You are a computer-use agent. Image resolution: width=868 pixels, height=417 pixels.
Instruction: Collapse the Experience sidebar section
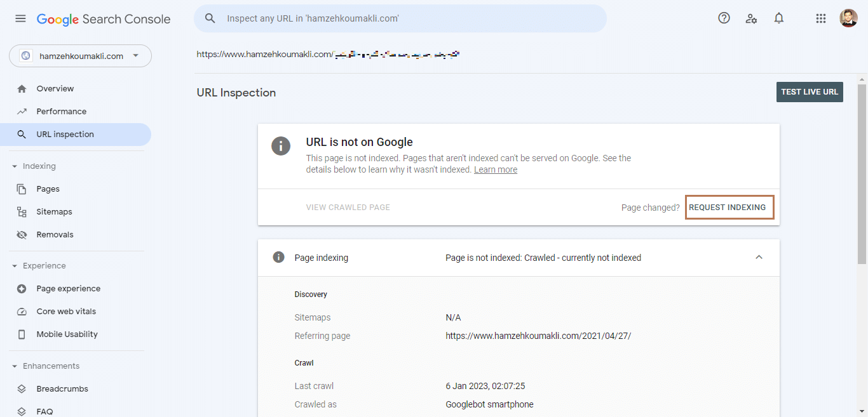[x=15, y=266]
